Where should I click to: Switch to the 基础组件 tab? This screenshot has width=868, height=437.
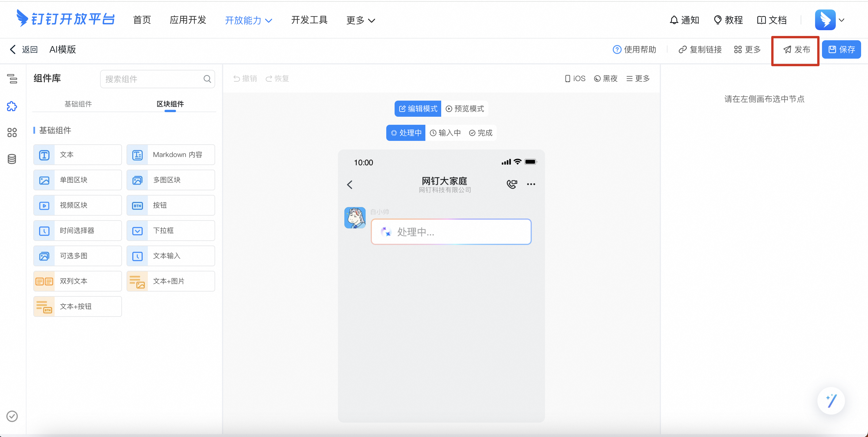tap(78, 104)
